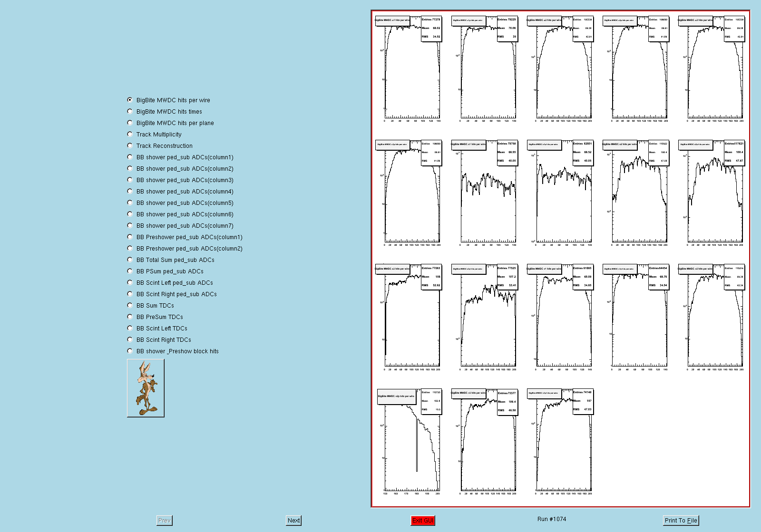Open the u1 hits per wire histogram
761x532 pixels.
tap(409, 69)
